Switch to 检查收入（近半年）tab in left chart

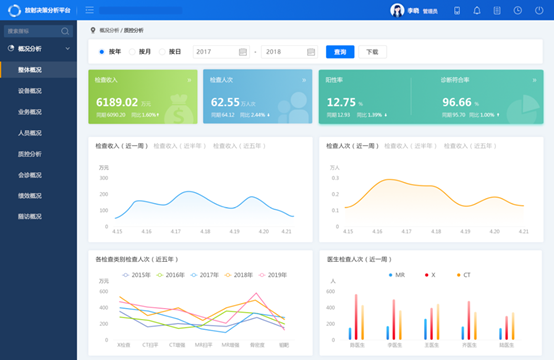coord(179,146)
